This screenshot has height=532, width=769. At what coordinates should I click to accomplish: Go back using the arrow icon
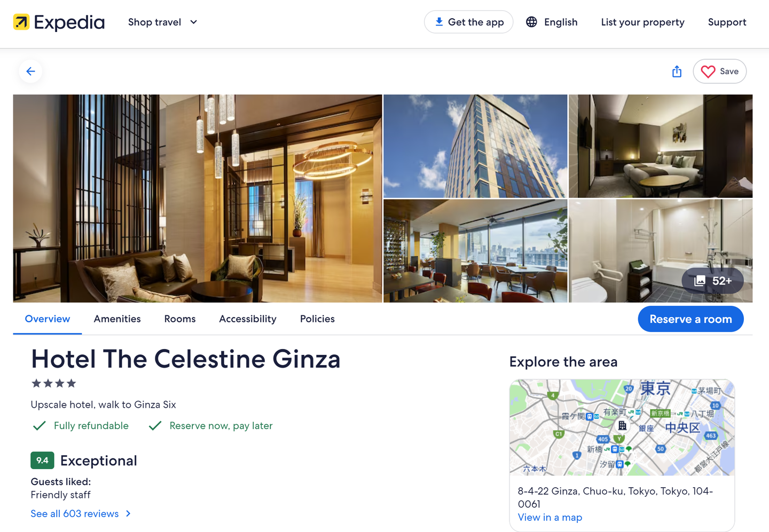pos(30,71)
